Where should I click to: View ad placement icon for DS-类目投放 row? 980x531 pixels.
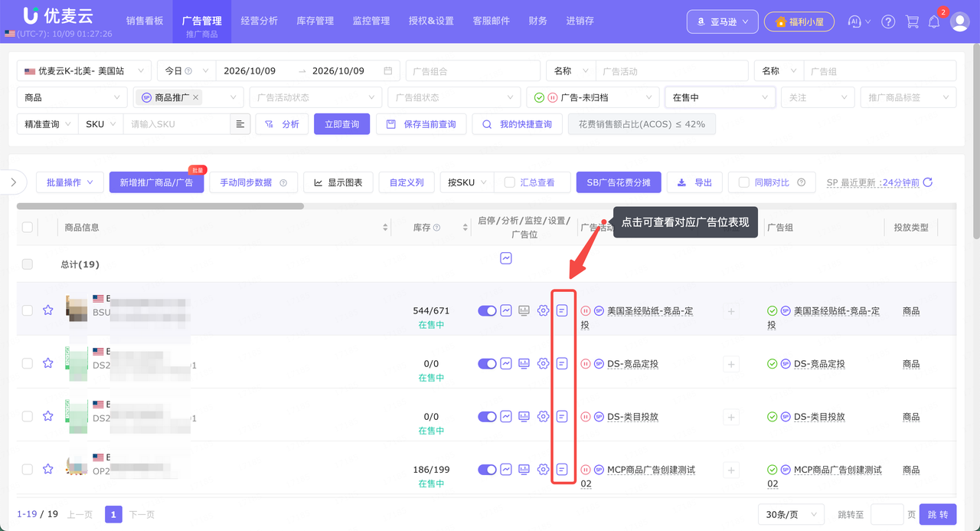tap(562, 416)
